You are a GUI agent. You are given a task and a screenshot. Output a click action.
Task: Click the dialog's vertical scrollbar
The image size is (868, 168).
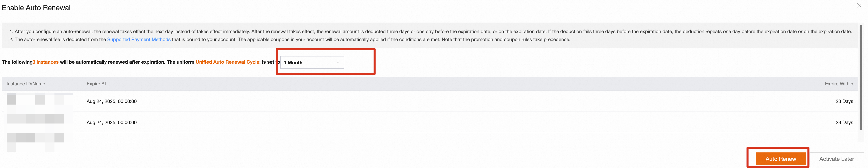[861, 77]
